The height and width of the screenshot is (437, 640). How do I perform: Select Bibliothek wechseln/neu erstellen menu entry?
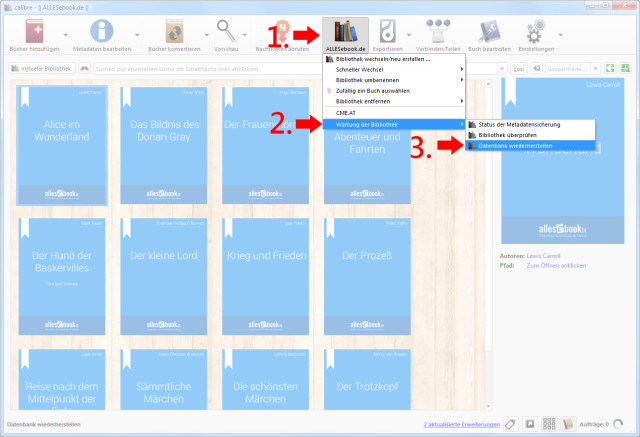tap(394, 59)
